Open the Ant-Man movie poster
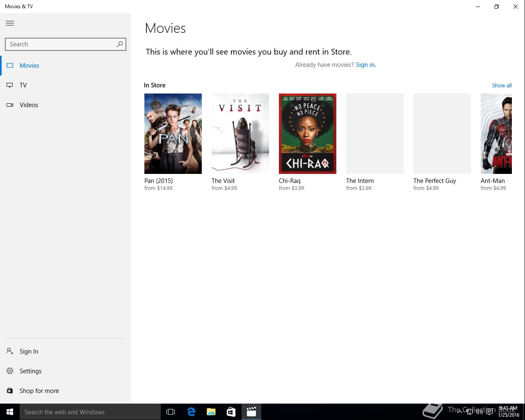The image size is (525, 420). pos(496,134)
